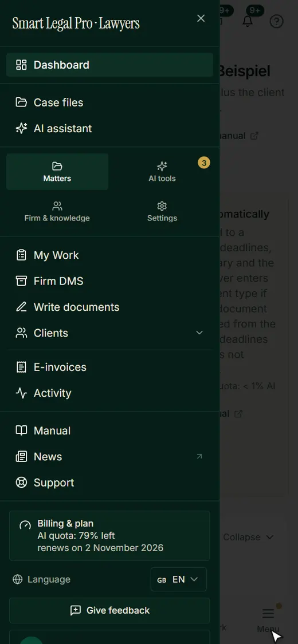Click the Language globe icon
The image size is (298, 644).
click(x=17, y=579)
